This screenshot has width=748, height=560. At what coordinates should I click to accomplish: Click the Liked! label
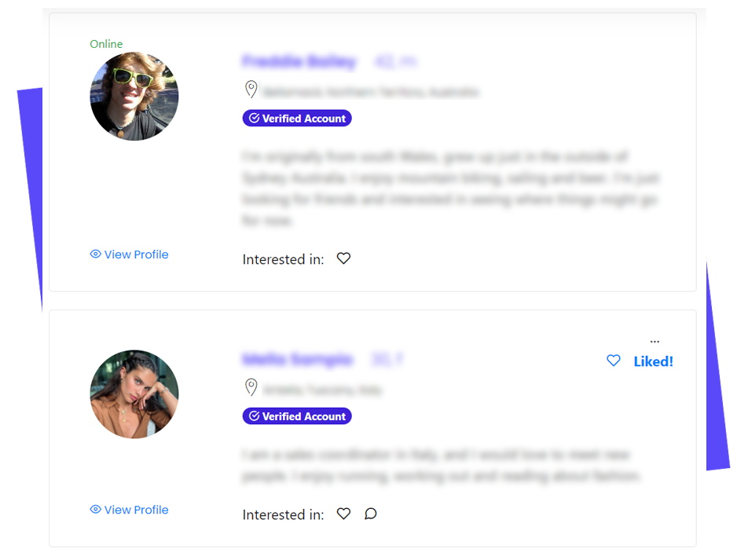(x=653, y=361)
